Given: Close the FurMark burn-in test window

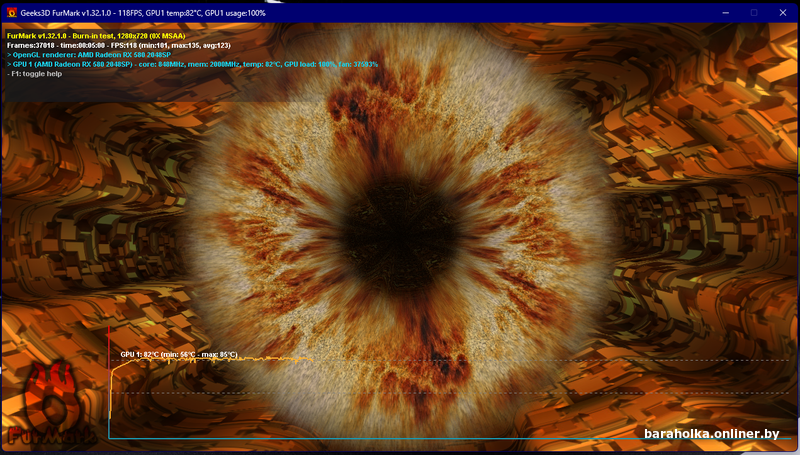Looking at the screenshot, I should click(x=783, y=13).
